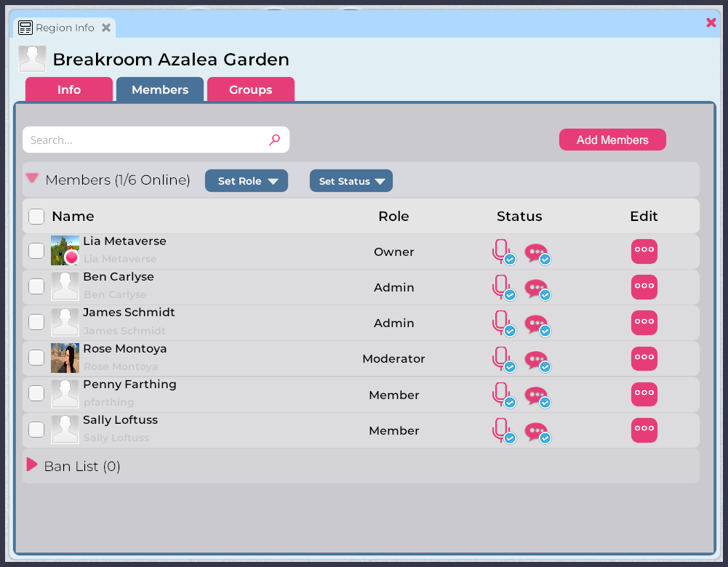Click the Add Members button
728x567 pixels.
[x=612, y=139]
